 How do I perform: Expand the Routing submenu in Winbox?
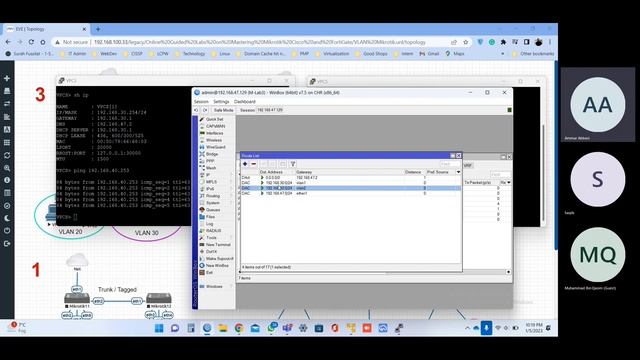pos(216,196)
